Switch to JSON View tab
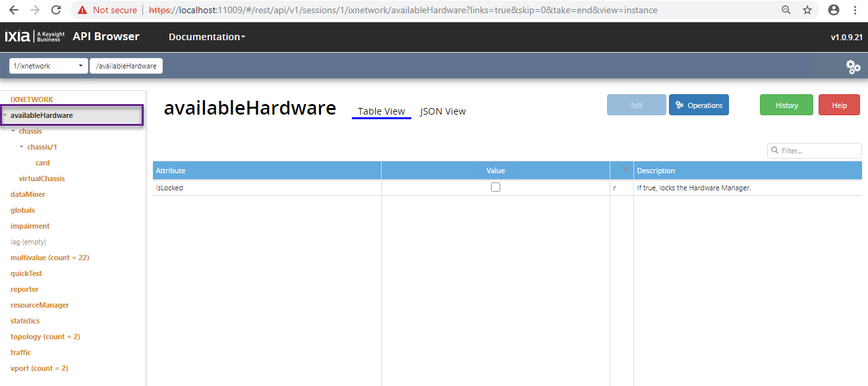Image resolution: width=868 pixels, height=386 pixels. click(x=443, y=111)
